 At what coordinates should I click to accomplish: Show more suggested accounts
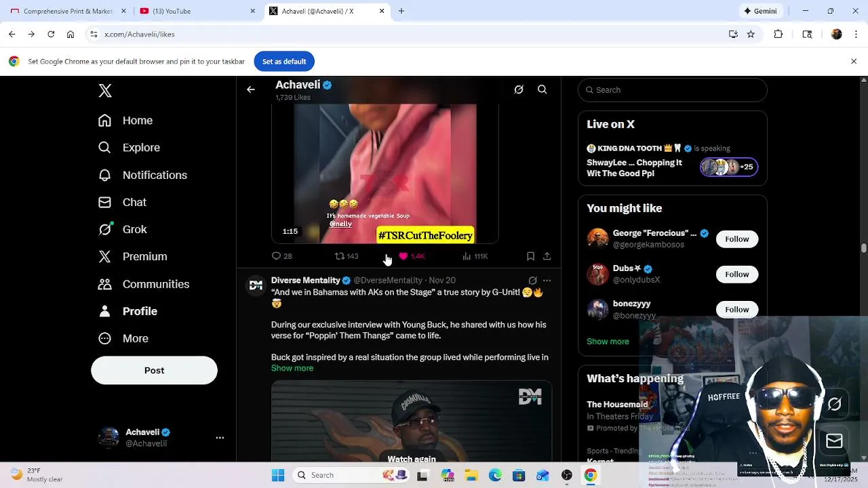[608, 342]
